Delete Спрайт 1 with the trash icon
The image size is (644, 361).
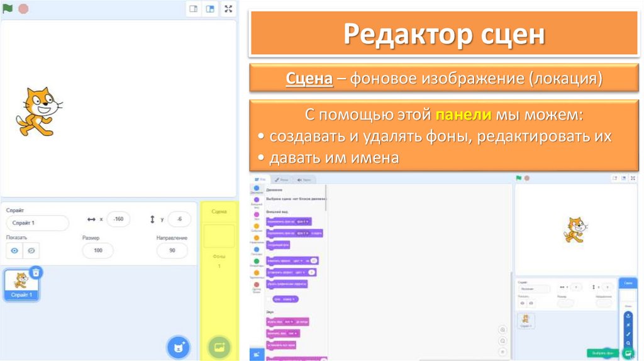[x=36, y=272]
